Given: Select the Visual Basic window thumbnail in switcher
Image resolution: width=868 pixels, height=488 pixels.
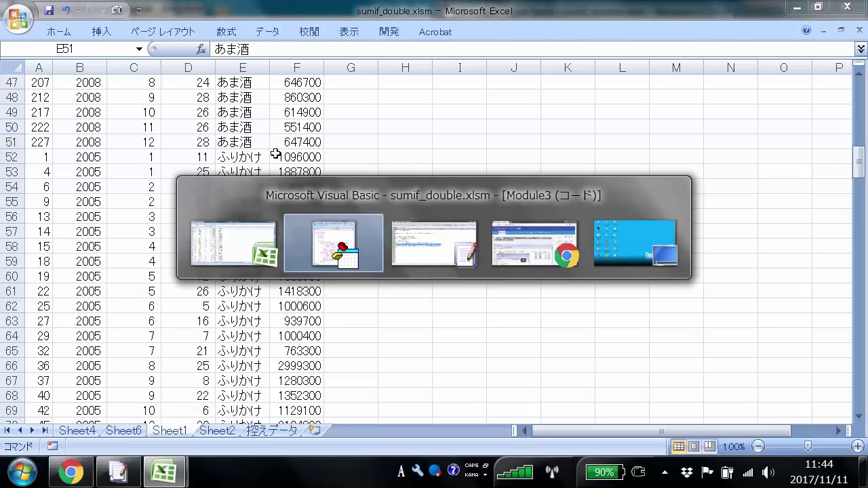Looking at the screenshot, I should tap(333, 243).
